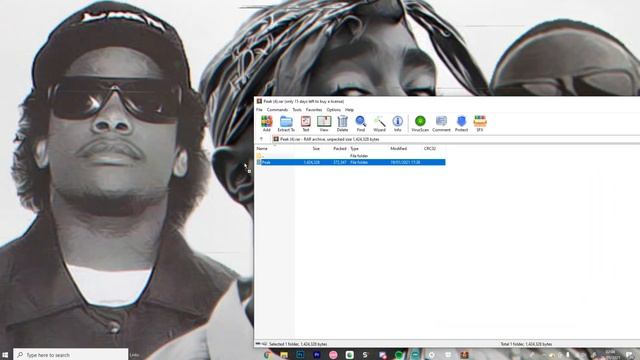Select the parent folder '..' row

[351, 156]
